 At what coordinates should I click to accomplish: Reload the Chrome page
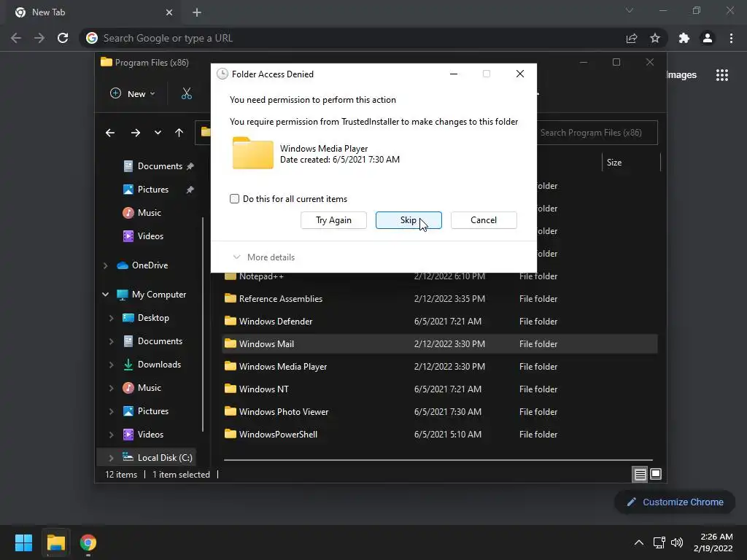pyautogui.click(x=63, y=38)
